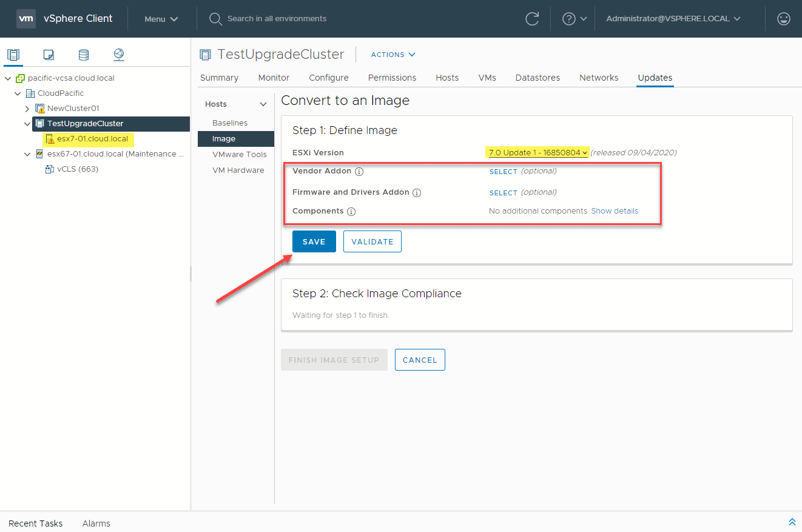This screenshot has width=802, height=532.
Task: Collapse the pacific-vcsa.cloud.local tree node
Action: pos(8,78)
